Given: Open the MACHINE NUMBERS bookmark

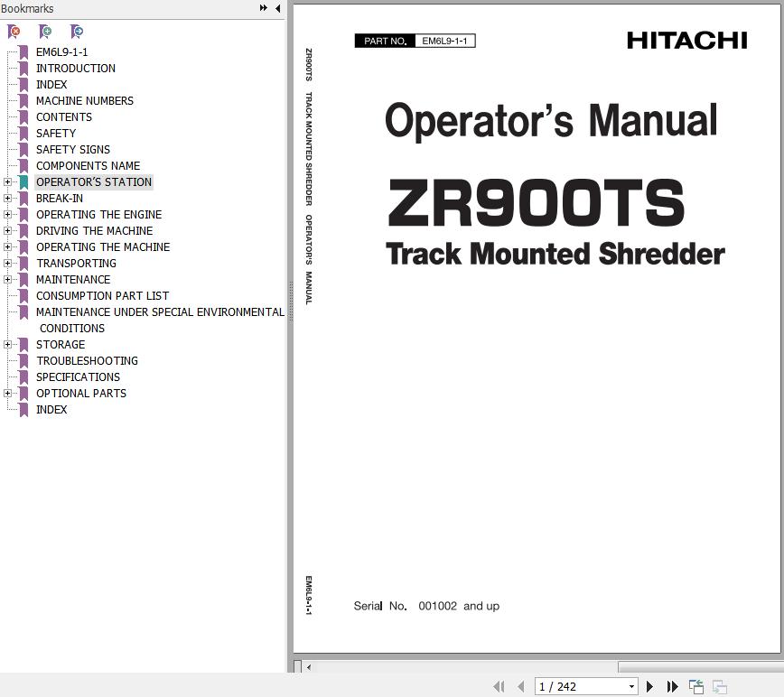Looking at the screenshot, I should coord(85,101).
